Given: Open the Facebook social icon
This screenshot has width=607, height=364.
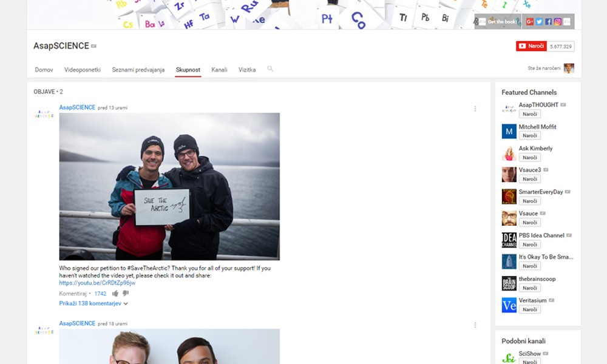Looking at the screenshot, I should 548,22.
